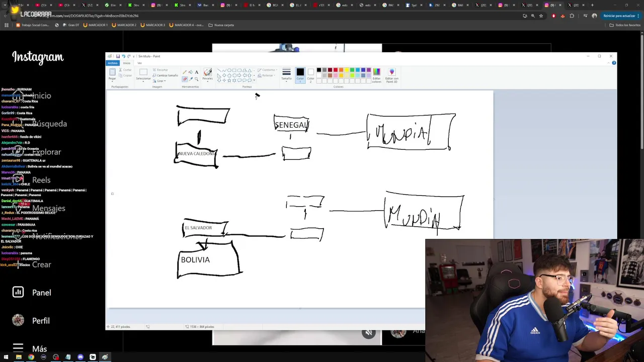Click the Undo arrow in Paint title bar
The height and width of the screenshot is (362, 644).
(x=123, y=56)
